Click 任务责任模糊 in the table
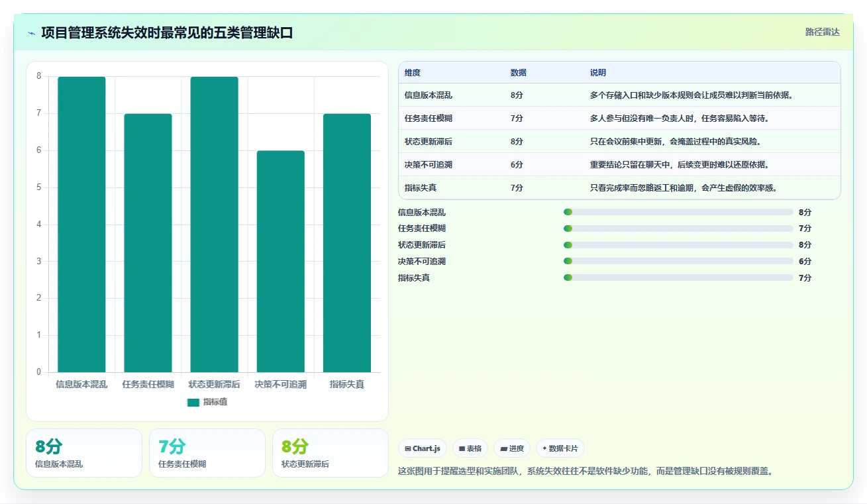The width and height of the screenshot is (867, 504). tap(429, 119)
